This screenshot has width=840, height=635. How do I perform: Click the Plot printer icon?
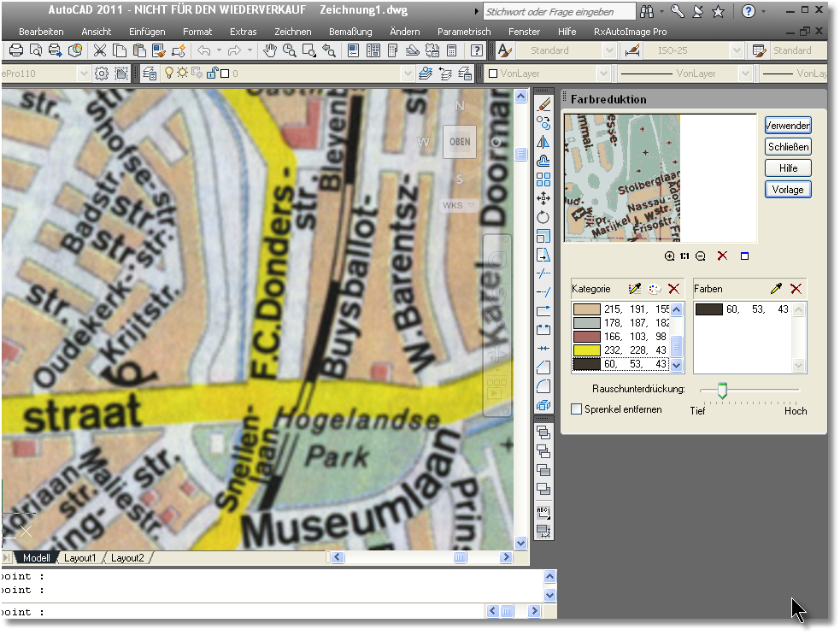click(x=15, y=50)
